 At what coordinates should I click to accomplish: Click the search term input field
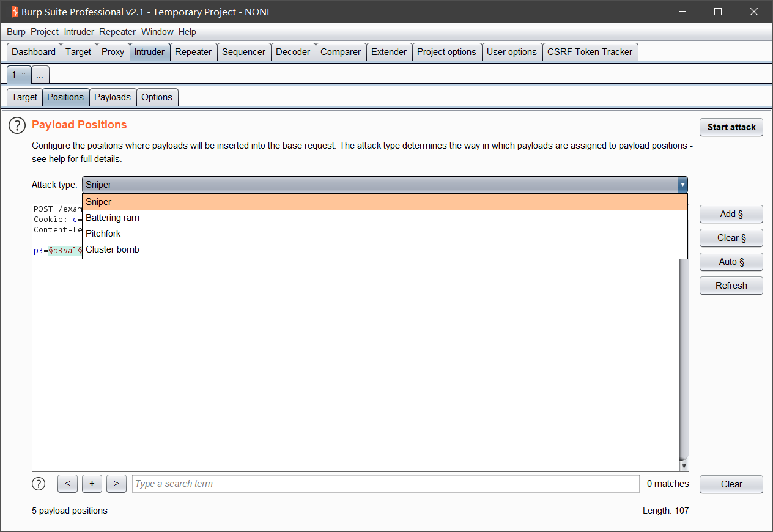coord(385,484)
